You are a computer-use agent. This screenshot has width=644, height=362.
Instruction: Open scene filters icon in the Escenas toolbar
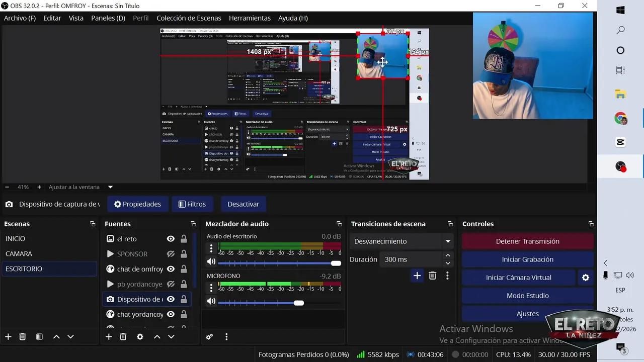point(39,337)
